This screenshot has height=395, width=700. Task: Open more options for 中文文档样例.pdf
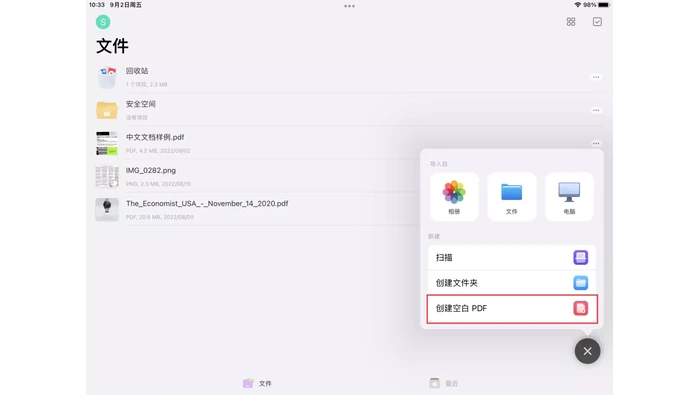coord(596,143)
